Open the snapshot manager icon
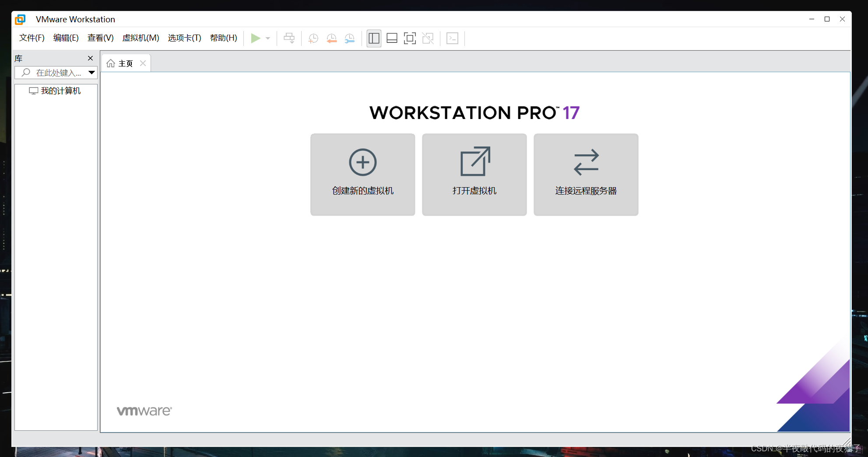Image resolution: width=868 pixels, height=457 pixels. pyautogui.click(x=350, y=38)
